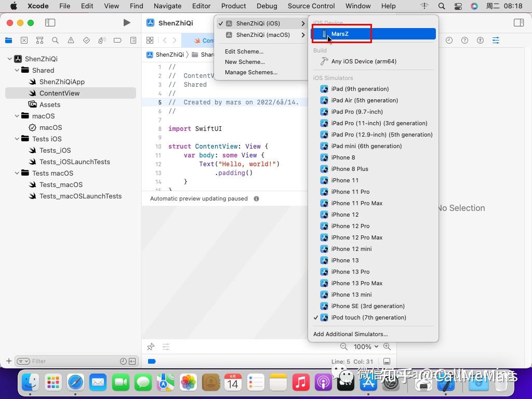Open the Source Control navigator

pos(24,41)
